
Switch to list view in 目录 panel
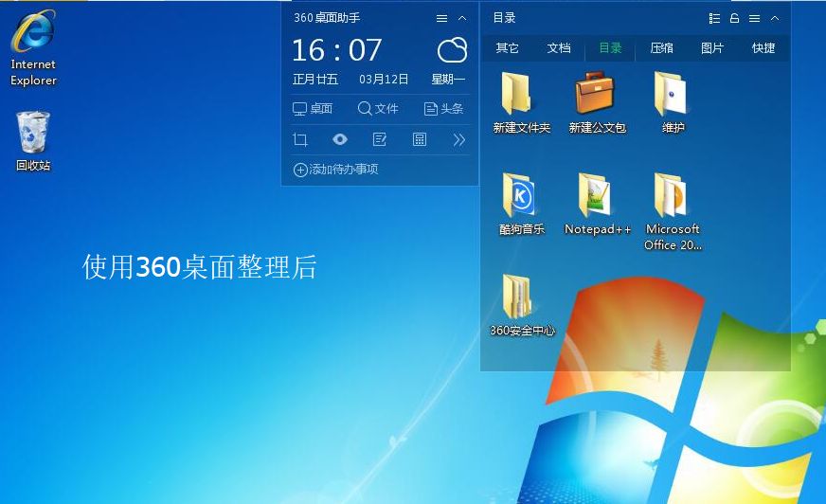coord(714,18)
